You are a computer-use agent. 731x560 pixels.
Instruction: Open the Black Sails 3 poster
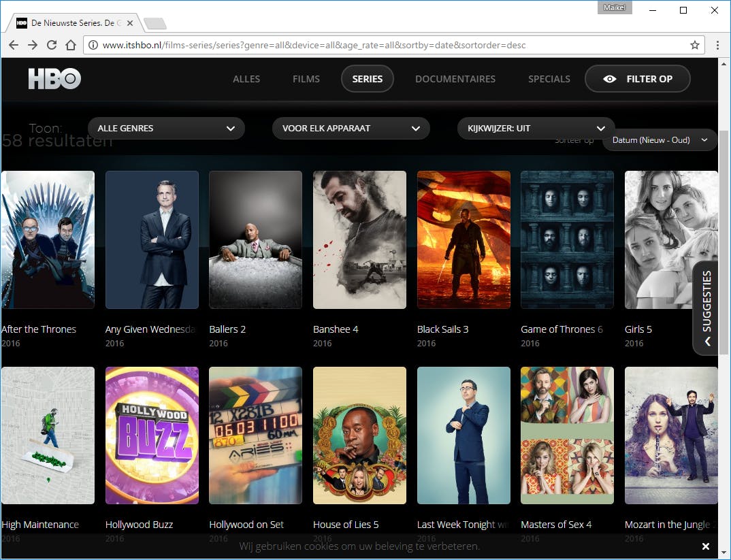[464, 240]
